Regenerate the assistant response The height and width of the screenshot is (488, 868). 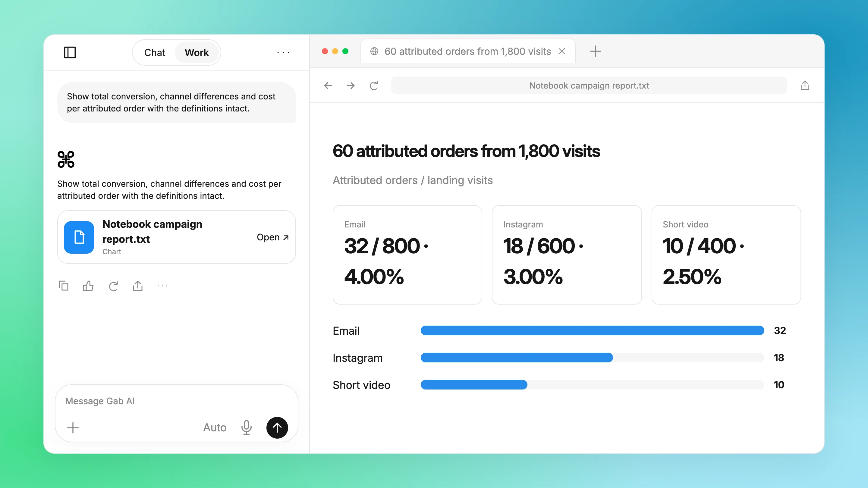(x=113, y=286)
